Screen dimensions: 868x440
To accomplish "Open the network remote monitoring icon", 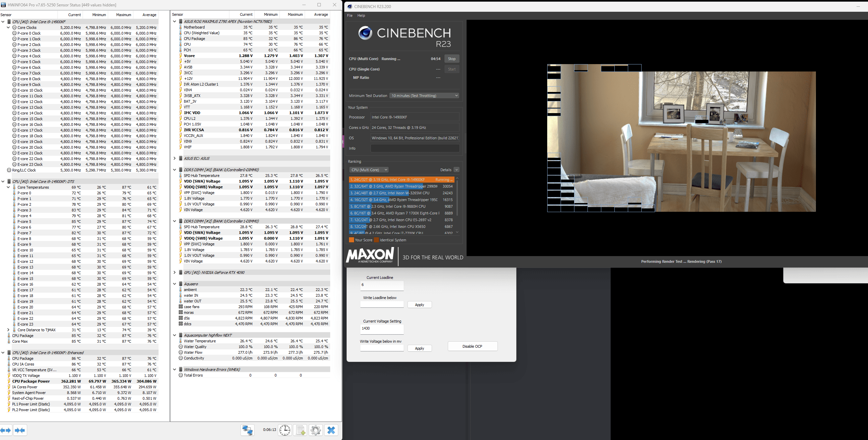I will coord(248,430).
